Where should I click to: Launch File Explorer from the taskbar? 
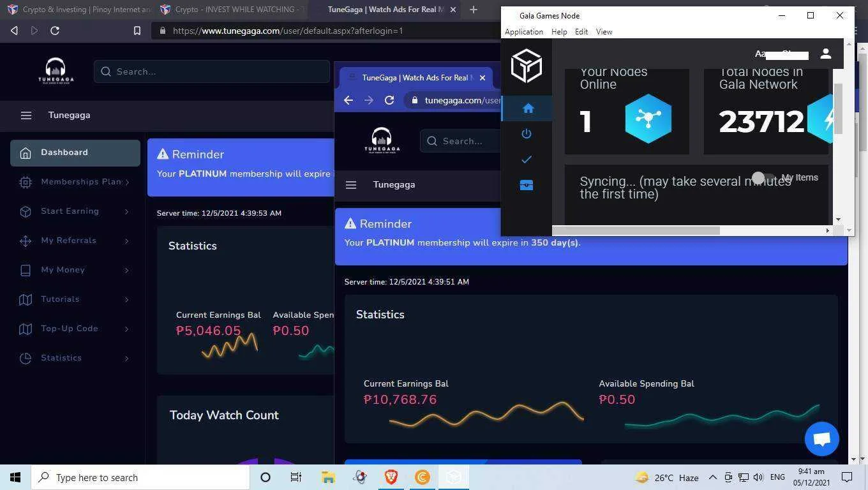(x=328, y=477)
